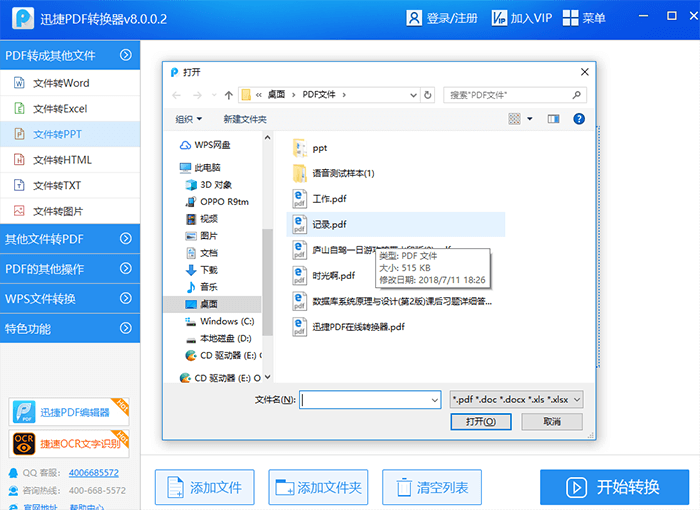Toggle the preview pane icon
Image resolution: width=700 pixels, height=510 pixels.
(554, 119)
